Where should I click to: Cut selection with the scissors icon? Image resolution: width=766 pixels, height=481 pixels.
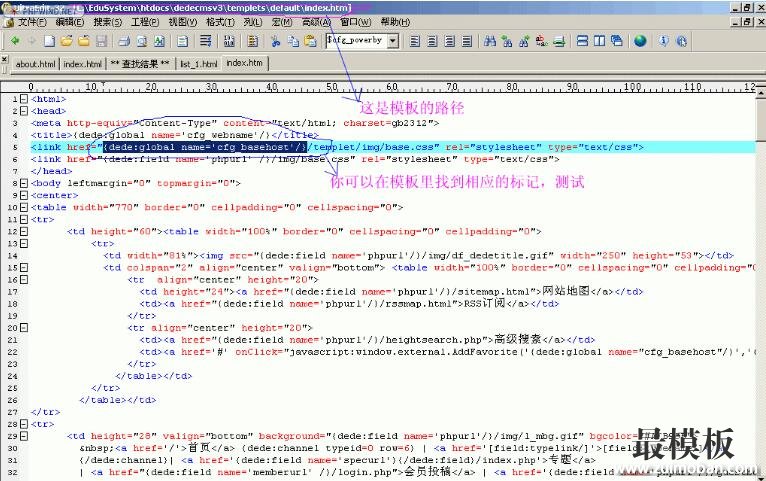point(277,41)
